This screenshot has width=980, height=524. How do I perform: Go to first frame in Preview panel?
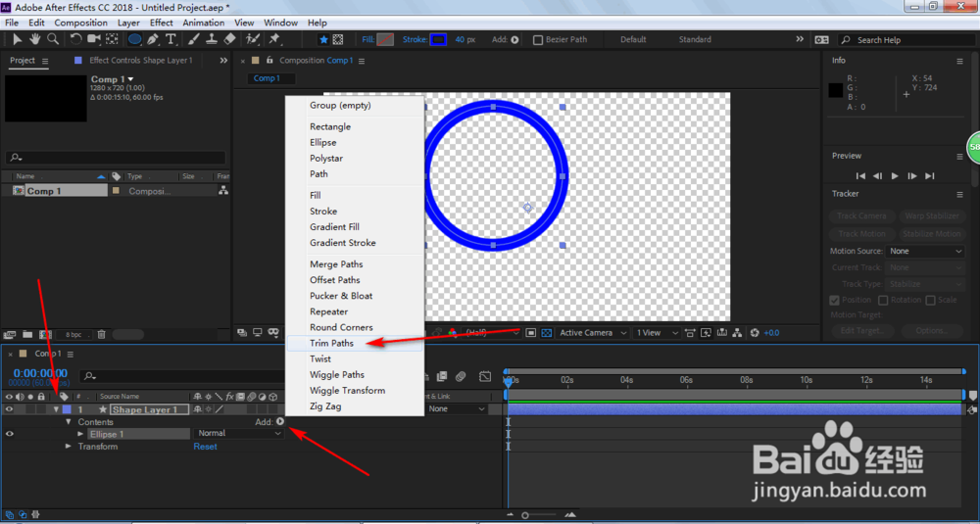(x=860, y=176)
